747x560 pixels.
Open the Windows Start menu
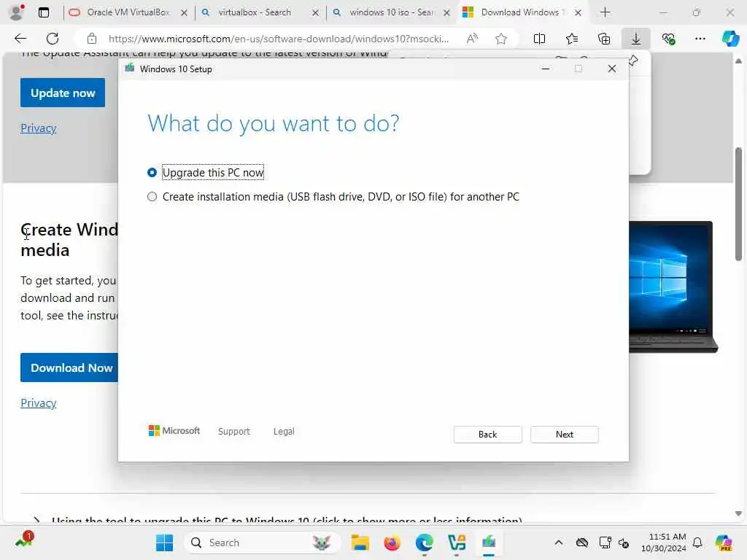coord(164,542)
